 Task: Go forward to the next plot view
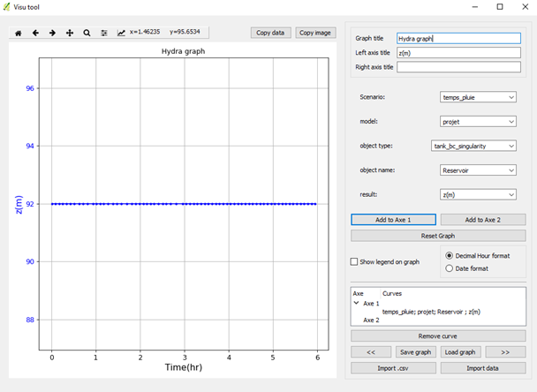click(52, 33)
